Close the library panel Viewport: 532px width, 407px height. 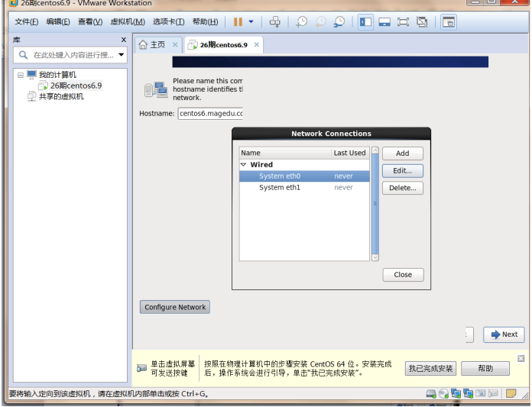[124, 40]
